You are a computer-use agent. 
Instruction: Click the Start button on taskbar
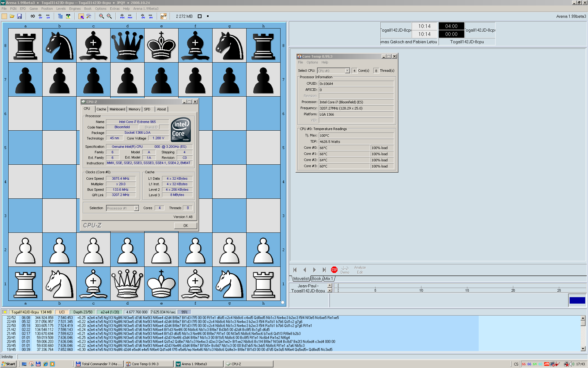pyautogui.click(x=9, y=364)
